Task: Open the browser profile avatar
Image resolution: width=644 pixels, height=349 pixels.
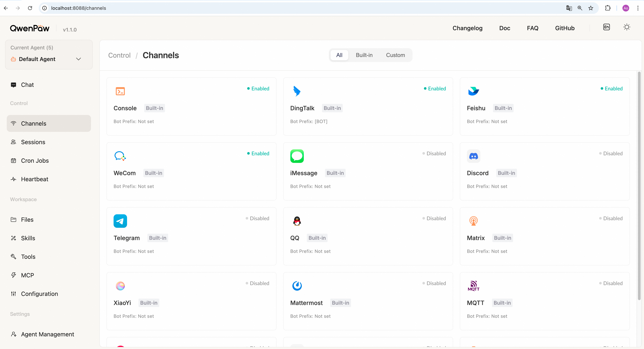Action: click(x=626, y=8)
